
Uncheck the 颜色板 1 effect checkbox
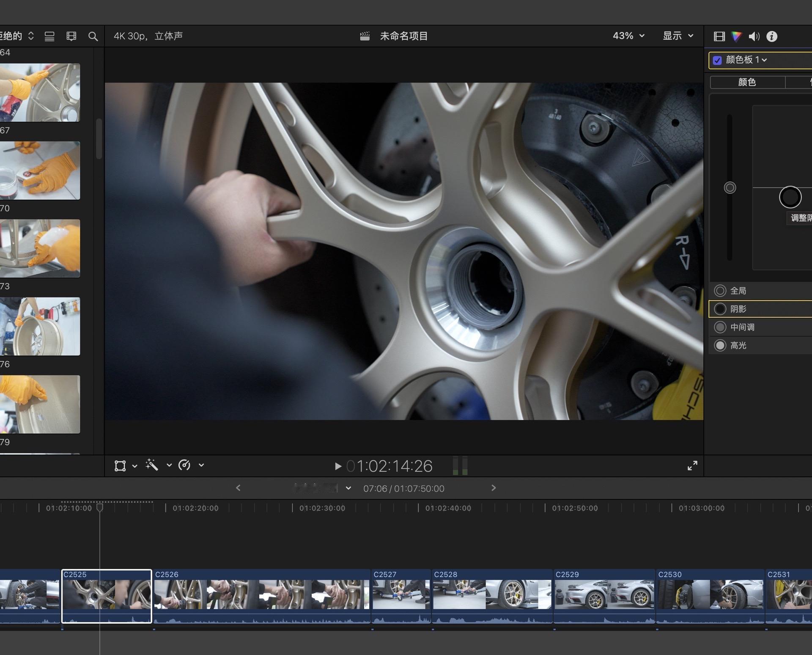click(x=717, y=60)
